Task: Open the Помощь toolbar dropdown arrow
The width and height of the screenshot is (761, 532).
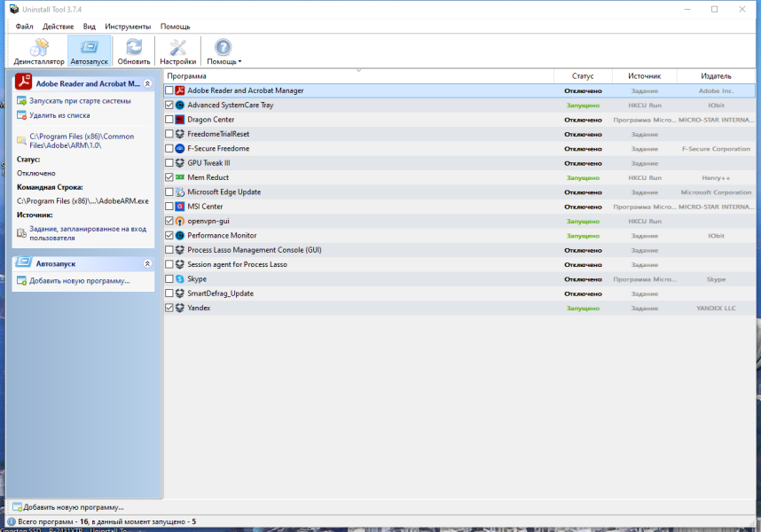Action: [x=239, y=61]
